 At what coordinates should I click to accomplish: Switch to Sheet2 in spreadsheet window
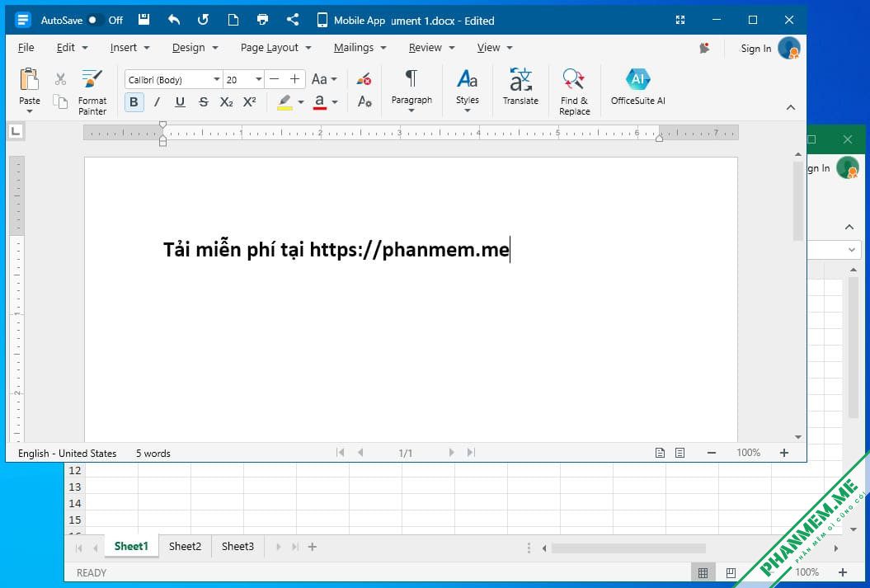185,547
